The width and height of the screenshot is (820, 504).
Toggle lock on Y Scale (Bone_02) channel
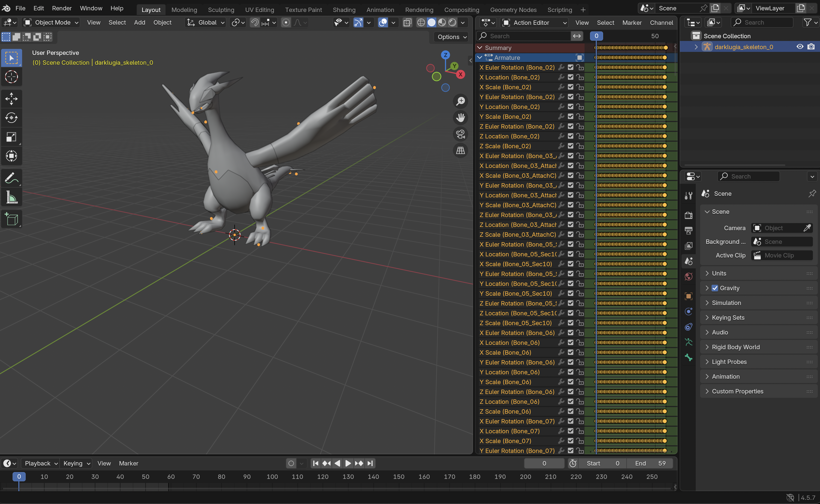(580, 117)
